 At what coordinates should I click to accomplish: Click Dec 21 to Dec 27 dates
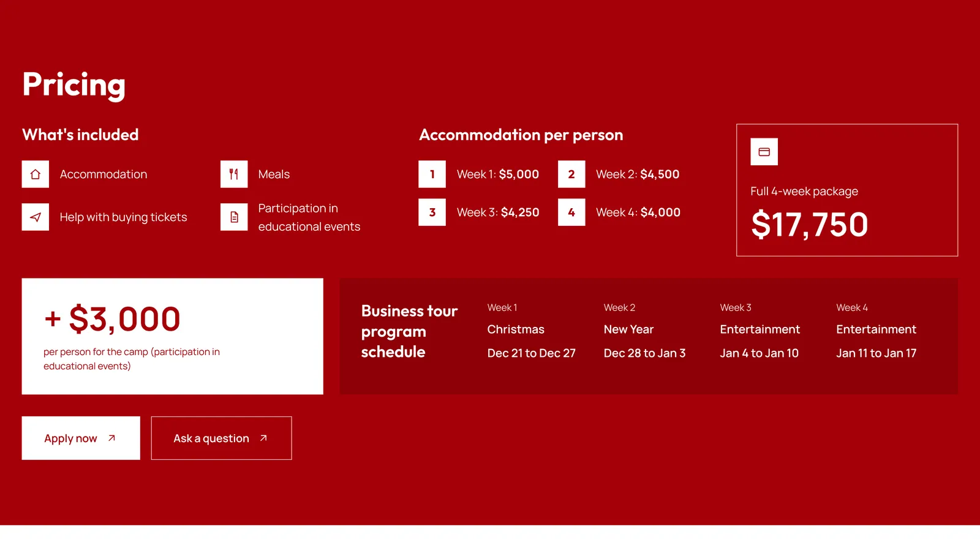coord(532,353)
